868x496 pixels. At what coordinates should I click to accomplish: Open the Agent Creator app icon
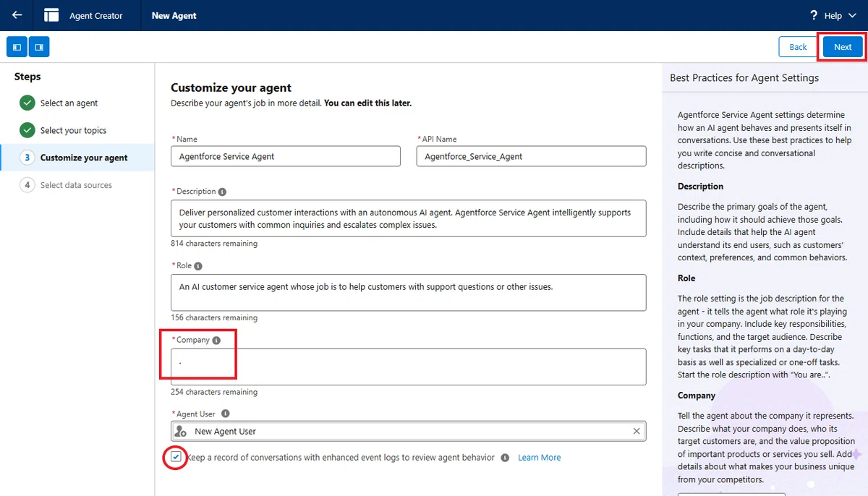tap(51, 15)
